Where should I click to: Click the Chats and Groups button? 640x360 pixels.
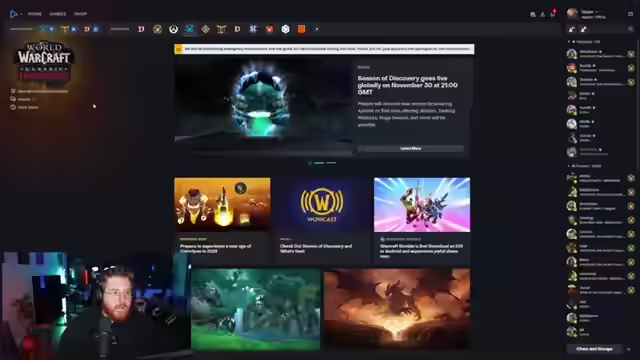pos(594,349)
